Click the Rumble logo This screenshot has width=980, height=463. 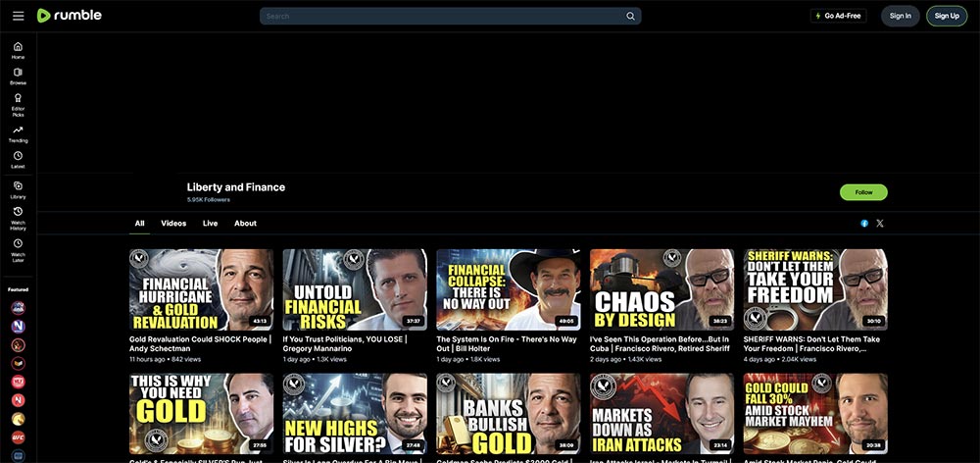(x=70, y=16)
